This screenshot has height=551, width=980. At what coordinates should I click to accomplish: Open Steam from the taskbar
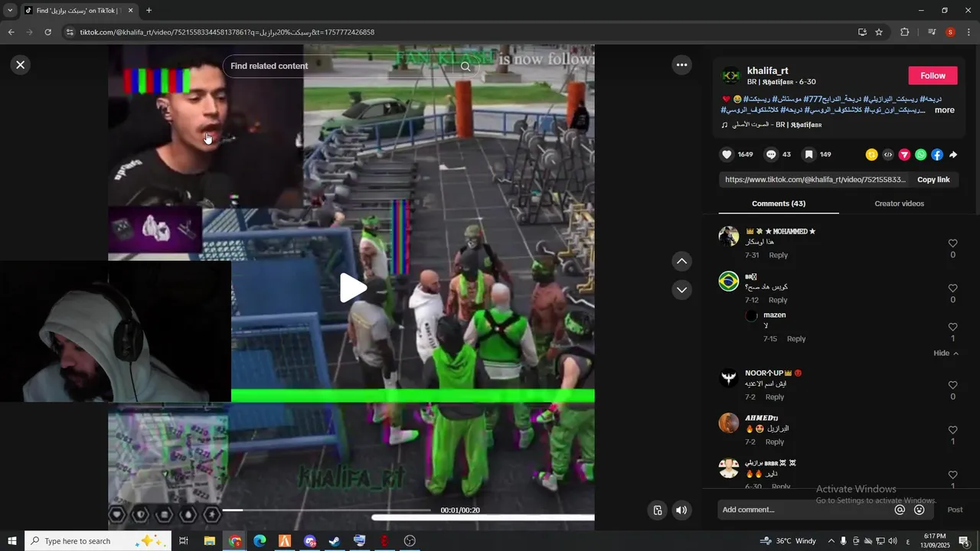[335, 541]
